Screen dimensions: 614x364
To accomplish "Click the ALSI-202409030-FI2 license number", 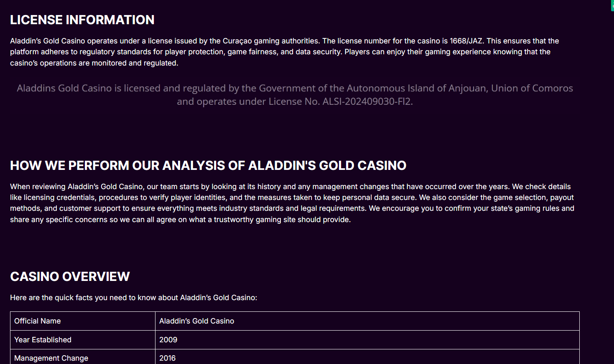I will 367,101.
